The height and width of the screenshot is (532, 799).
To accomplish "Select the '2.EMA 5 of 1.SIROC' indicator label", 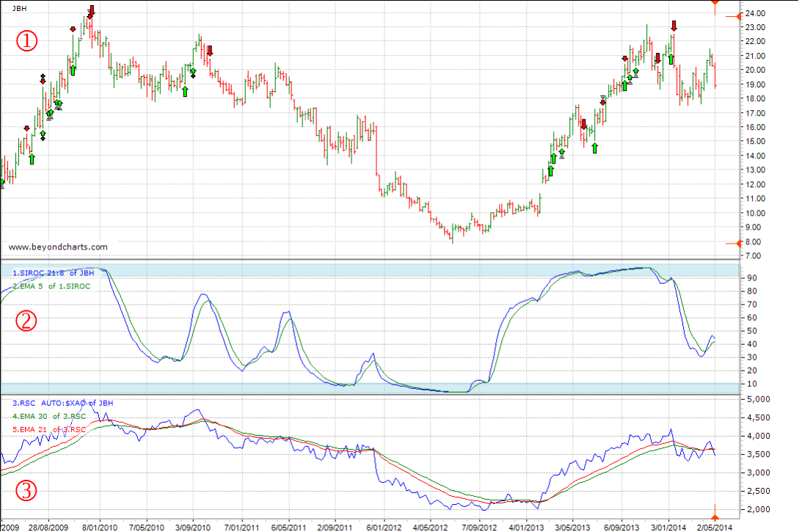I will click(x=51, y=286).
